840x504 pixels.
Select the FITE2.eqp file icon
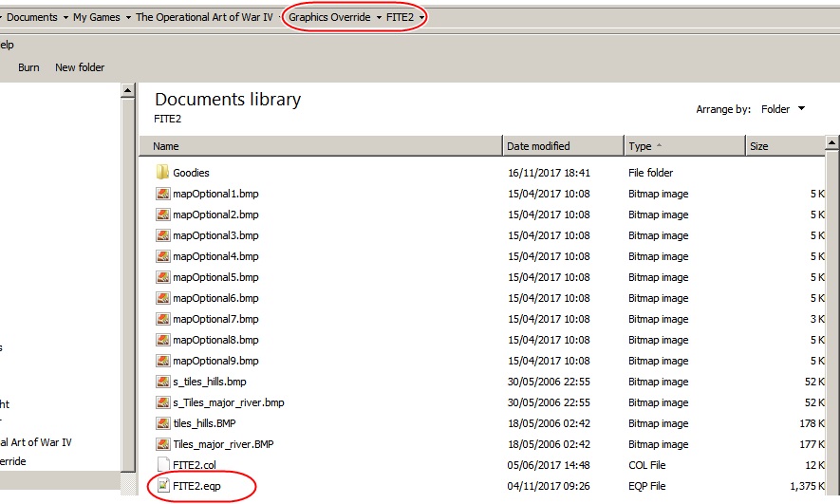(x=163, y=486)
